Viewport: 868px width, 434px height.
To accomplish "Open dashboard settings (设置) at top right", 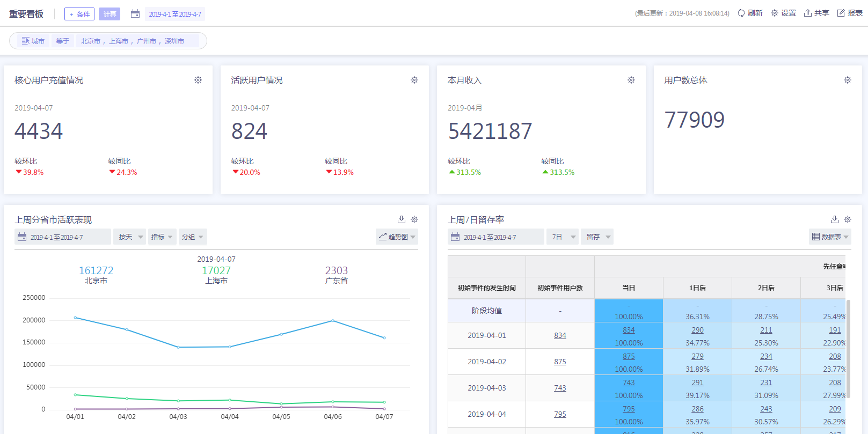I will tap(775, 13).
